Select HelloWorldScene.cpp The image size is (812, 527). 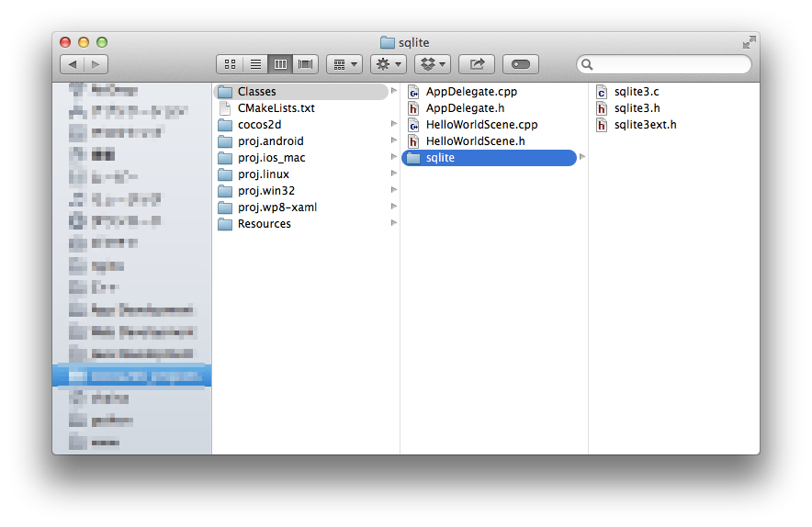489,125
